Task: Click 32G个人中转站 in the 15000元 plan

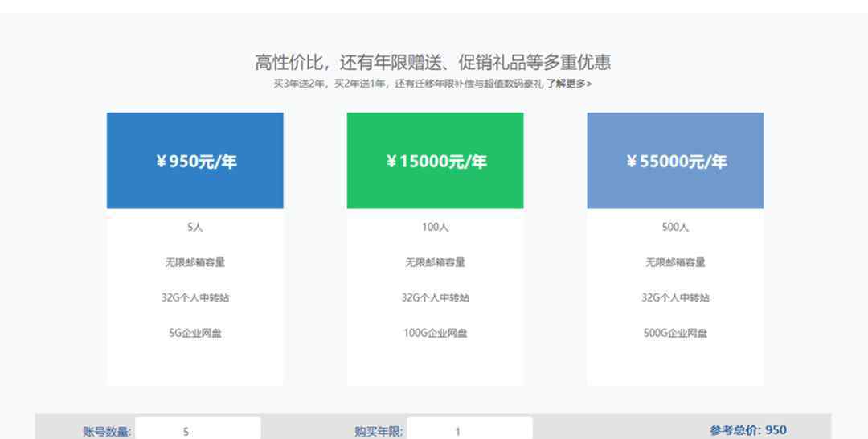Action: (x=435, y=297)
